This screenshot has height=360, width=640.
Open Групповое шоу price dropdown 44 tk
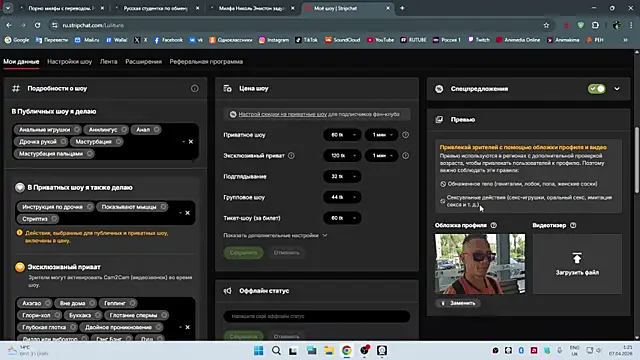point(342,197)
